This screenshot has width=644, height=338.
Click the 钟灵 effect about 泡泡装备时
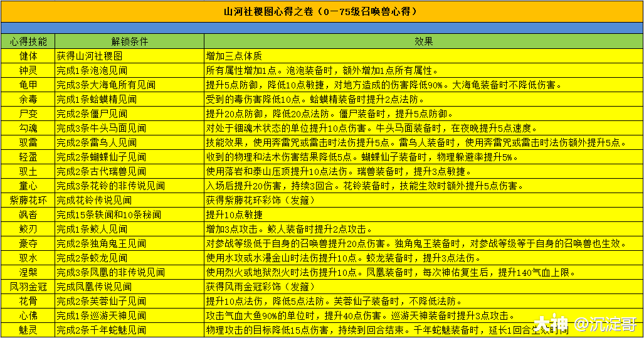(423, 70)
